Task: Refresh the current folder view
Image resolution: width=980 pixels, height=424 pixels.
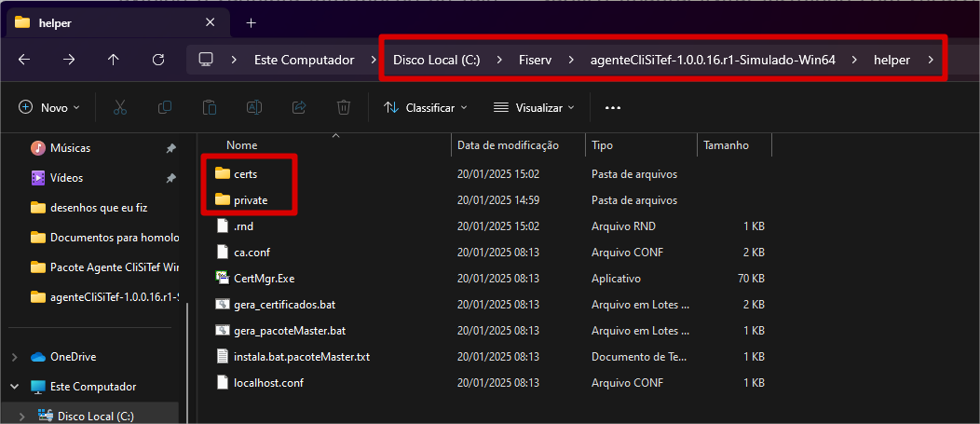Action: tap(158, 60)
